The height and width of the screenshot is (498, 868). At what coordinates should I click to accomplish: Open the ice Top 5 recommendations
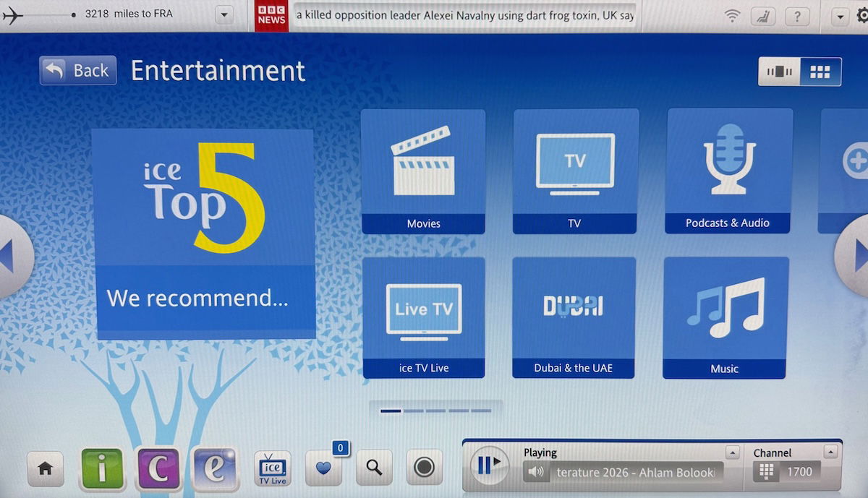pyautogui.click(x=205, y=233)
